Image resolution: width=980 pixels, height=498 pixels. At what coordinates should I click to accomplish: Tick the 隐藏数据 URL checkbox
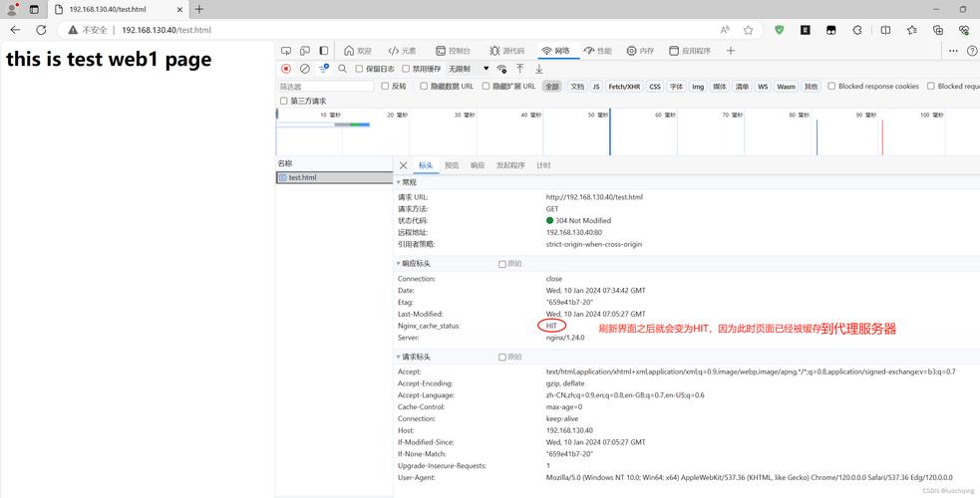[424, 86]
